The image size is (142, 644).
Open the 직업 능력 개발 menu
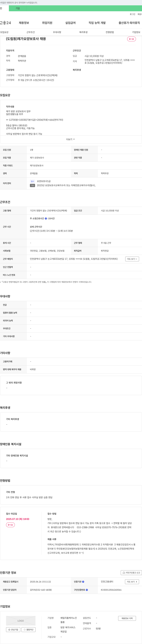coord(97,23)
